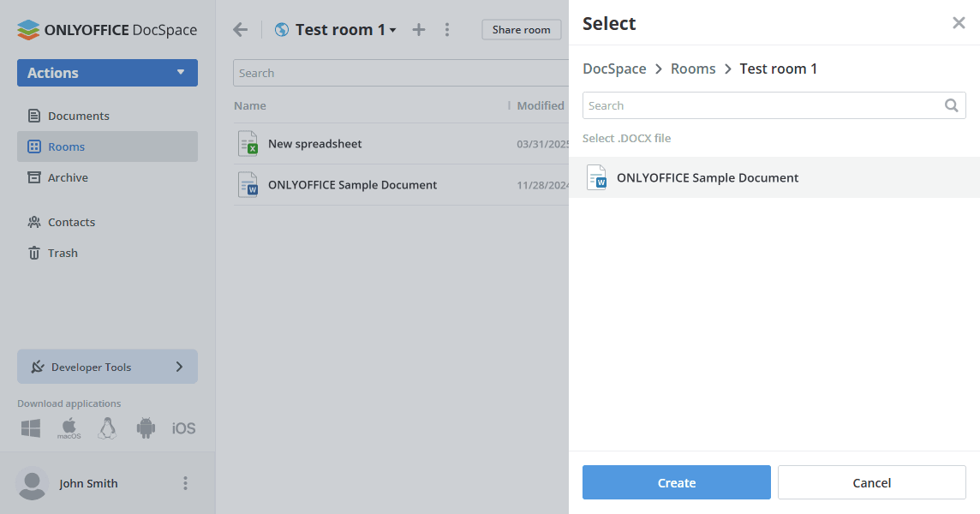Click the ONLYOFFICE Sample Document Word icon
The height and width of the screenshot is (514, 980).
coord(248,184)
